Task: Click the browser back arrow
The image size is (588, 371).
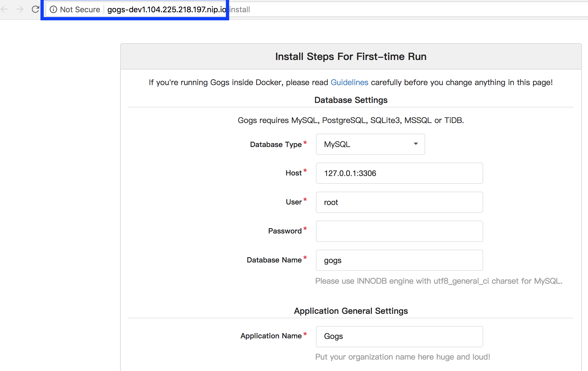Action: tap(4, 9)
